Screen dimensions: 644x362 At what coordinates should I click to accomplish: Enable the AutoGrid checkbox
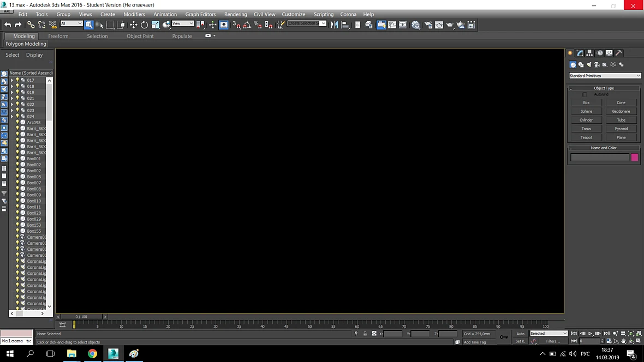point(585,94)
